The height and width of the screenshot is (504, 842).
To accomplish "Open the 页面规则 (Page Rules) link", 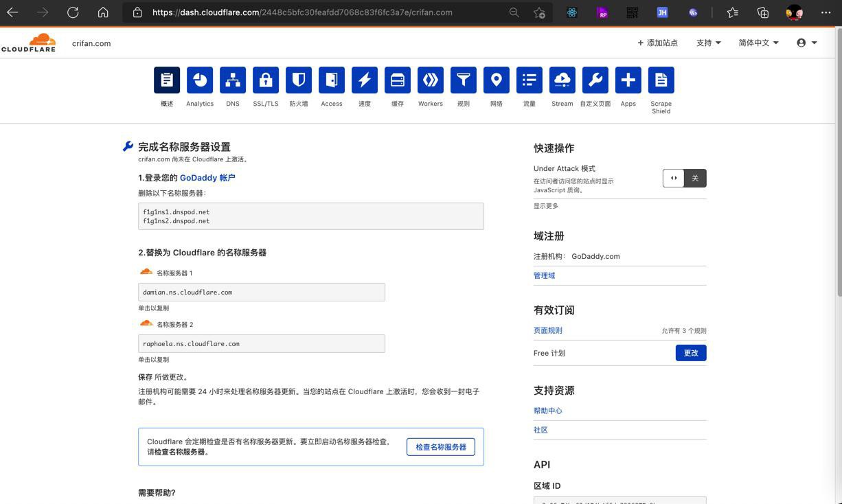I will pyautogui.click(x=548, y=330).
